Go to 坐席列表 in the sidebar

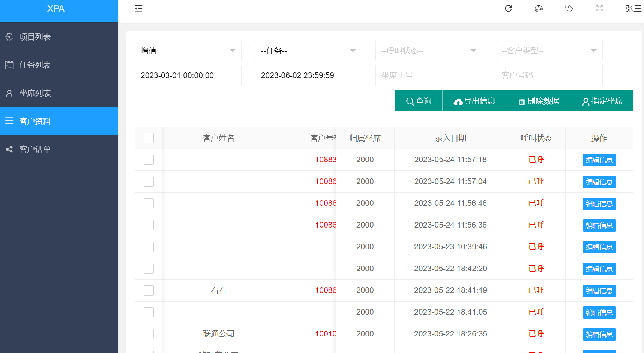coord(35,93)
